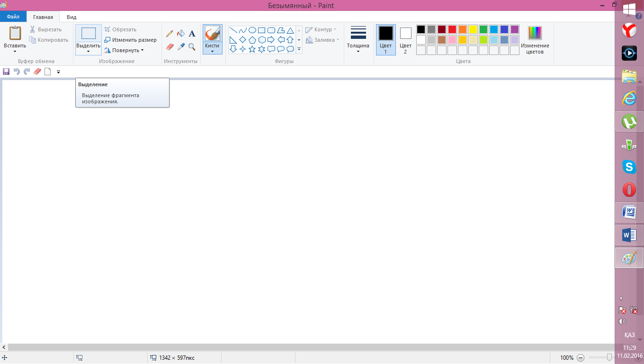Choose the Triangle shape
This screenshot has height=364, width=644.
(x=290, y=30)
